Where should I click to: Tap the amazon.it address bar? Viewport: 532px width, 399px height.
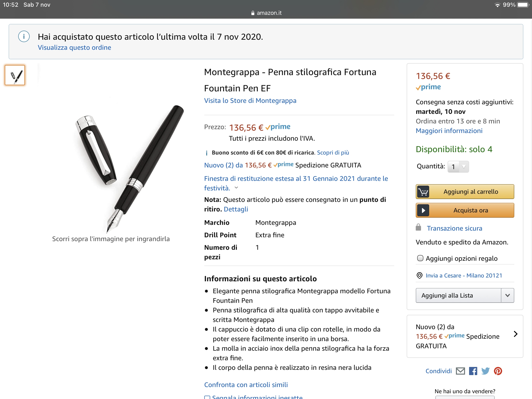(x=266, y=13)
